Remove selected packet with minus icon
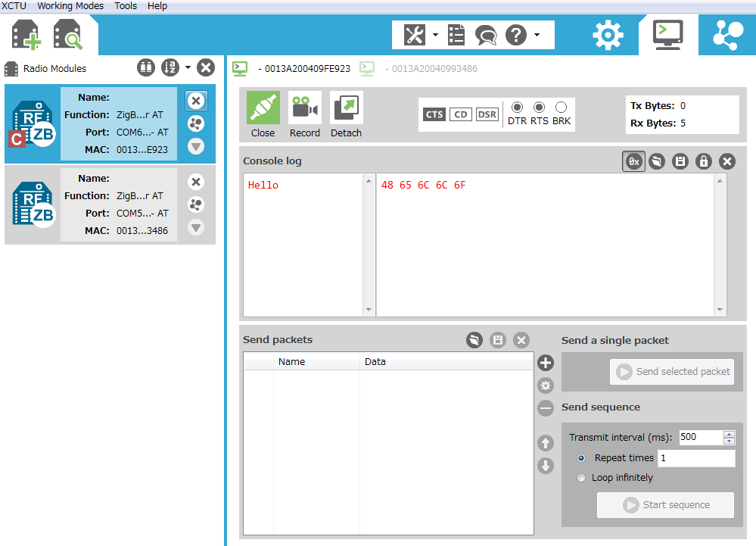The height and width of the screenshot is (546, 756). pyautogui.click(x=546, y=408)
